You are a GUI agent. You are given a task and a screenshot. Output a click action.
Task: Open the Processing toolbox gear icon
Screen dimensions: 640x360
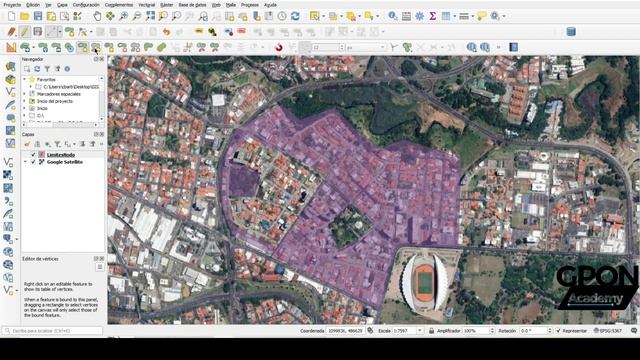pos(419,16)
